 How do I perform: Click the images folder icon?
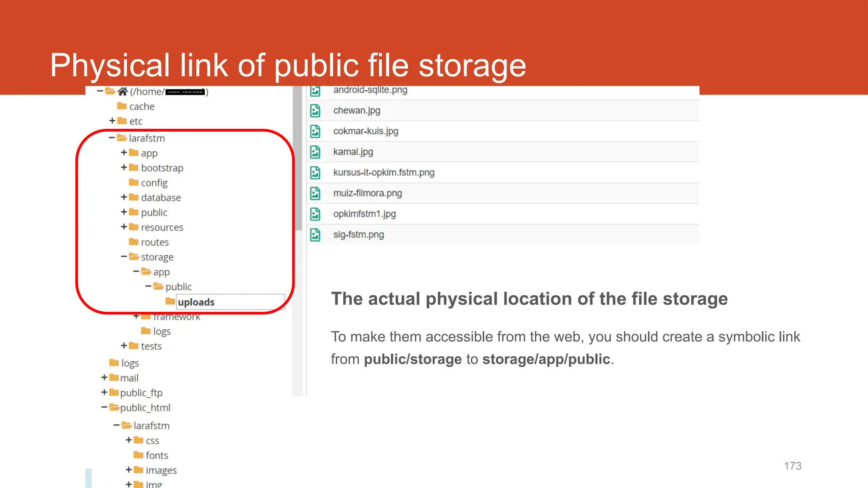(139, 470)
